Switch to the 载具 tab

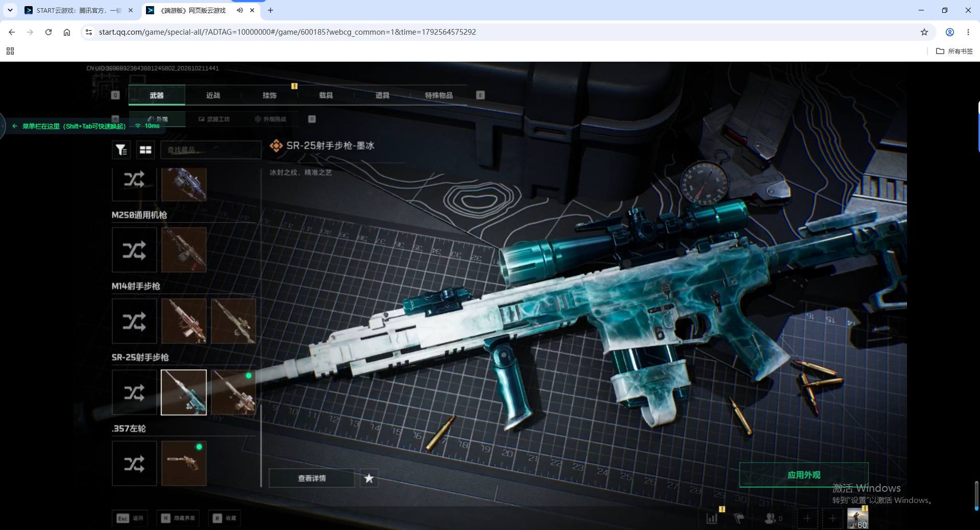(x=326, y=95)
